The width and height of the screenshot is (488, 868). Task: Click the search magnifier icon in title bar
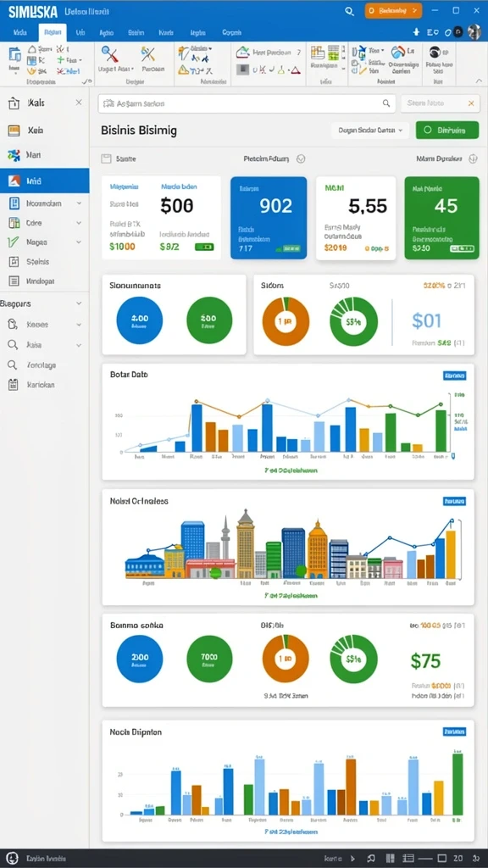[349, 11]
